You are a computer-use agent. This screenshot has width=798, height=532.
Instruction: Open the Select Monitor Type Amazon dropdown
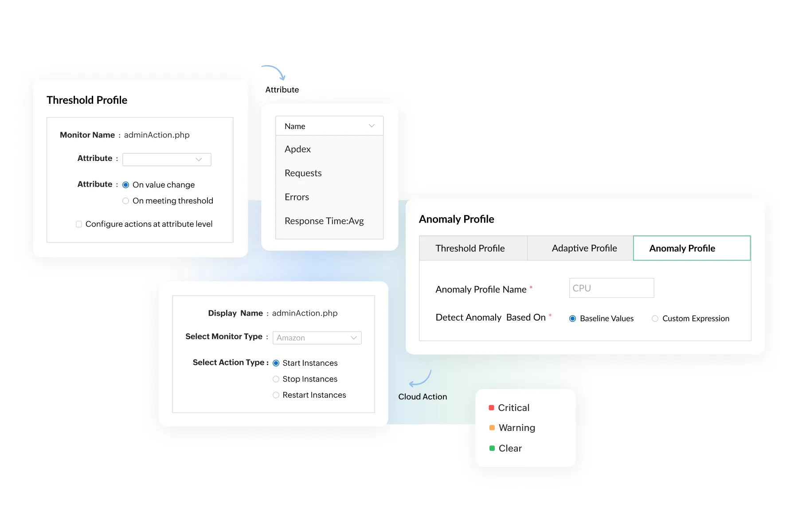click(x=317, y=338)
